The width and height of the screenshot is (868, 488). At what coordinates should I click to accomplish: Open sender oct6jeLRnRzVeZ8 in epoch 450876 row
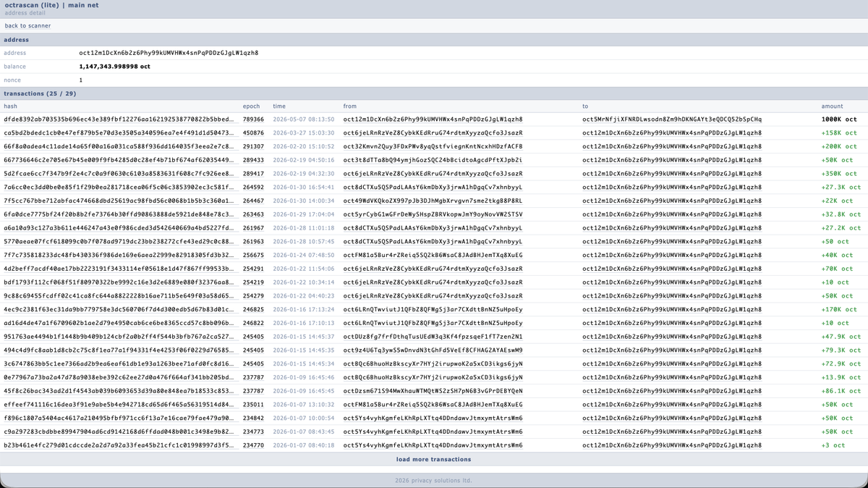click(433, 132)
